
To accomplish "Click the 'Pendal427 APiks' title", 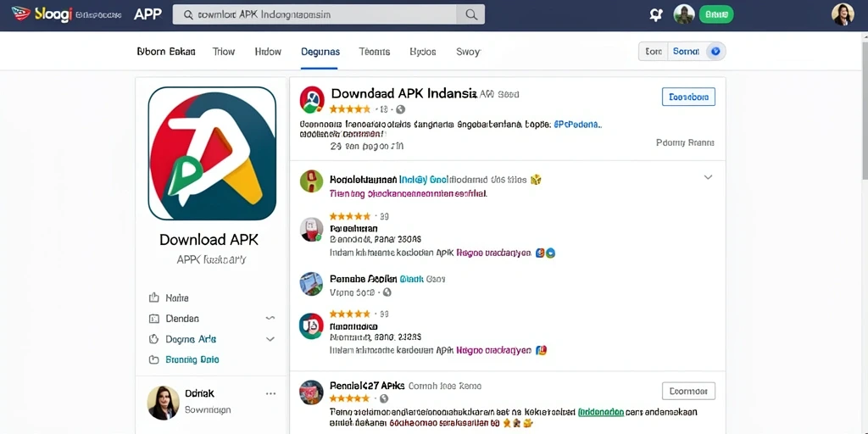I will (x=367, y=386).
